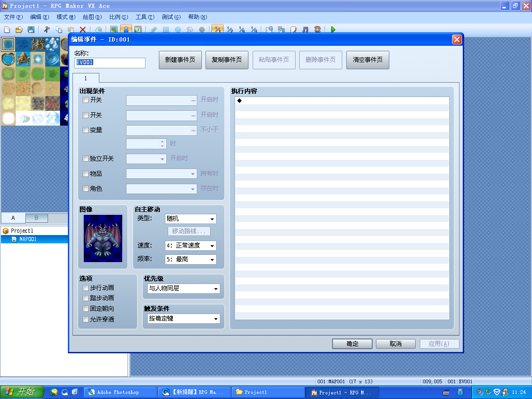Switch to Adobe Photoshop taskbar item
The width and height of the screenshot is (532, 399).
coord(120,392)
